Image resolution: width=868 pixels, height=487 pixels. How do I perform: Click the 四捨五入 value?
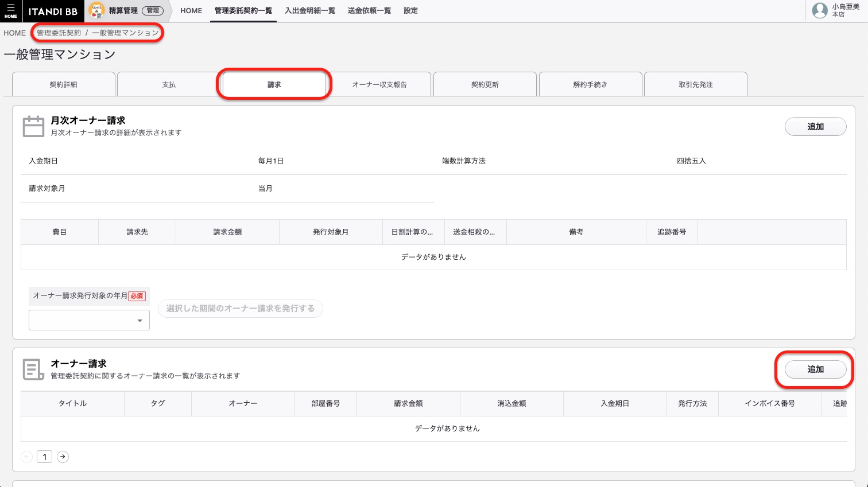tap(691, 161)
